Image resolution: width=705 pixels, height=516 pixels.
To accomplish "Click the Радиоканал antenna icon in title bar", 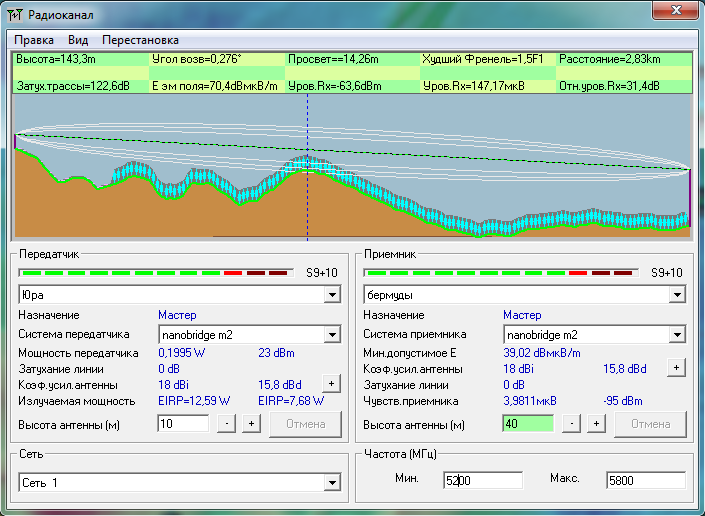I will coord(14,12).
